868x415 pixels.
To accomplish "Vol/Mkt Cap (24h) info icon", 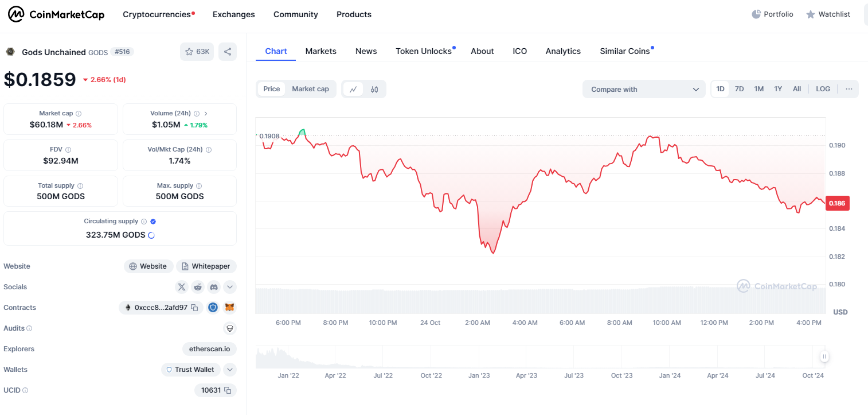I will [x=209, y=150].
